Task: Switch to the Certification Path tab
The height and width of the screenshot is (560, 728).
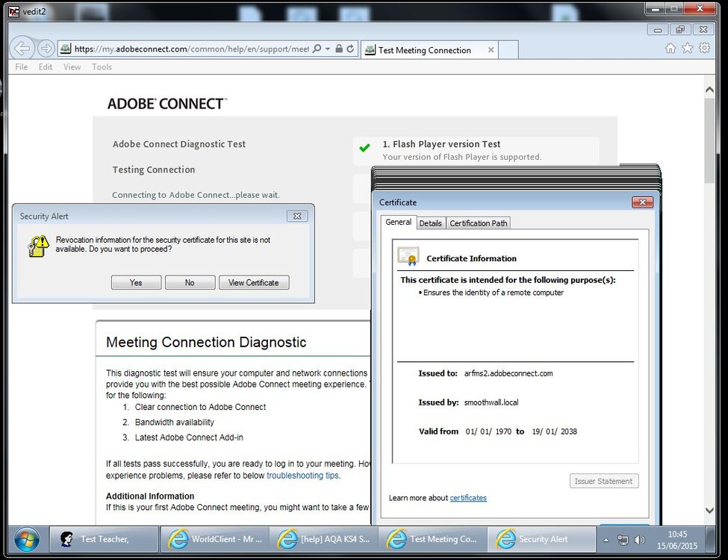Action: tap(478, 223)
